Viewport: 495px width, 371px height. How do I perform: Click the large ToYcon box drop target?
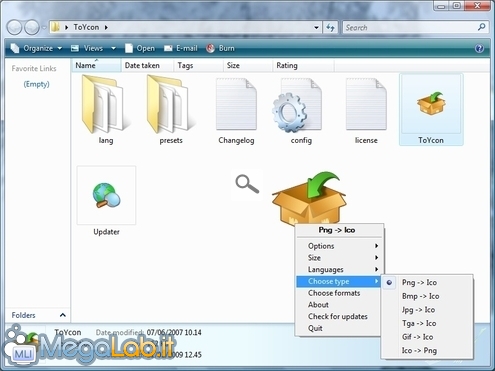309,198
